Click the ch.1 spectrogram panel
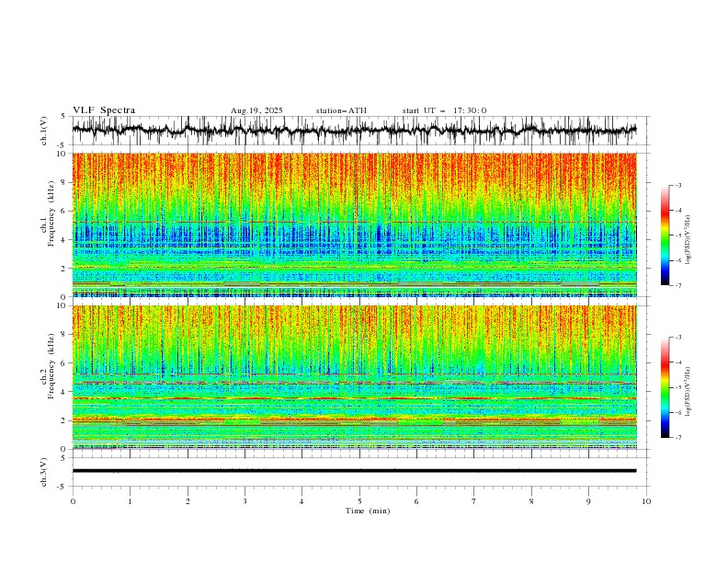 click(354, 224)
